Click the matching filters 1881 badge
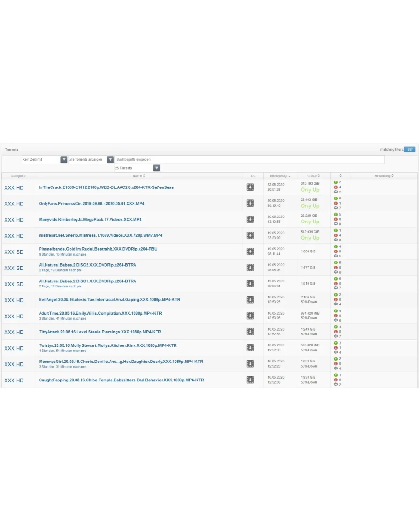This screenshot has height=532, width=419. (x=409, y=150)
